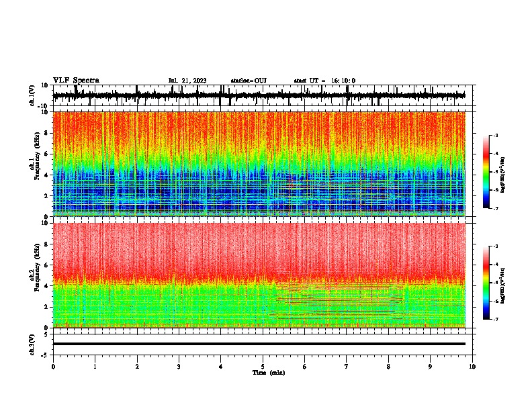Click the "ch.1(V)" waveform axis label
Screen dimensions: 532x411
32,95
